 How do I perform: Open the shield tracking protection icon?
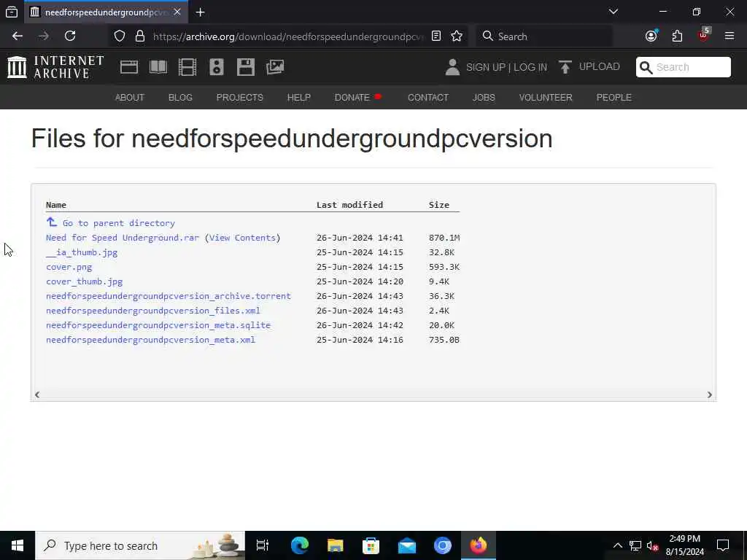(120, 36)
